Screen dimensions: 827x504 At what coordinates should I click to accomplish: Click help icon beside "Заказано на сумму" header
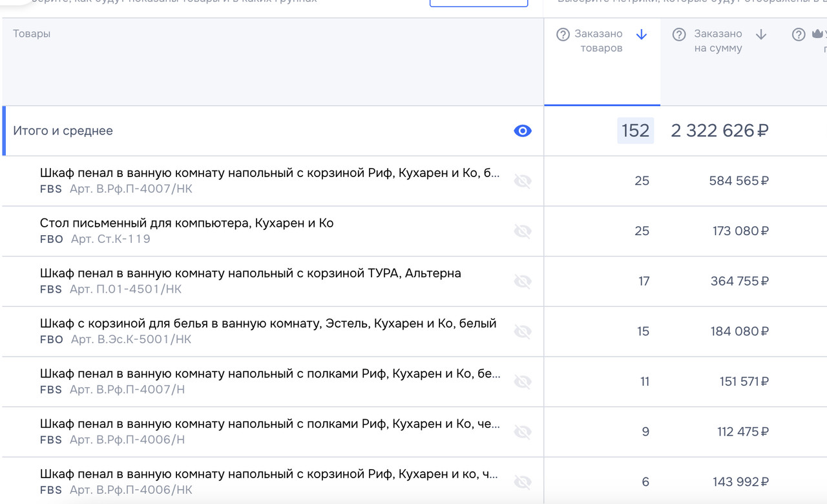[679, 34]
